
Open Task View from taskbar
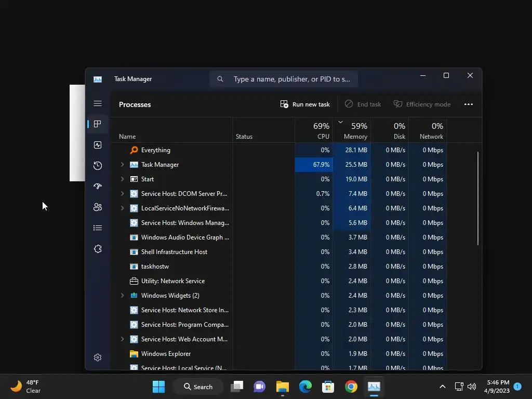coord(237,387)
